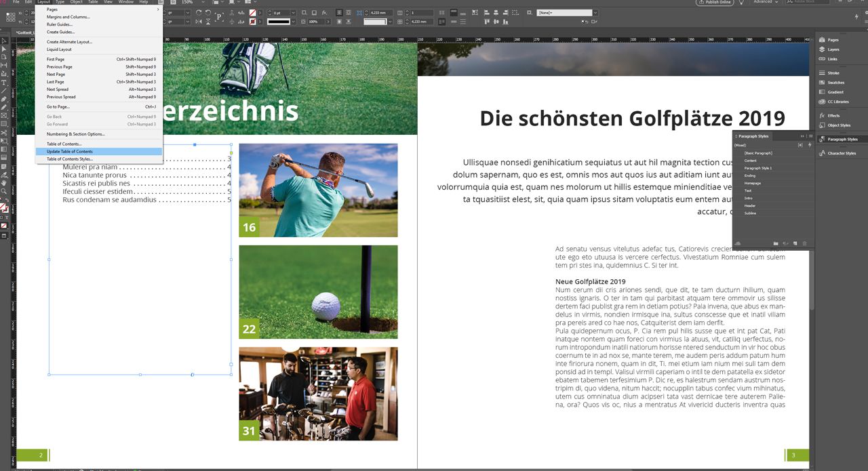Image resolution: width=868 pixels, height=471 pixels.
Task: Open the [None]+ object style dropdown
Action: (x=595, y=12)
